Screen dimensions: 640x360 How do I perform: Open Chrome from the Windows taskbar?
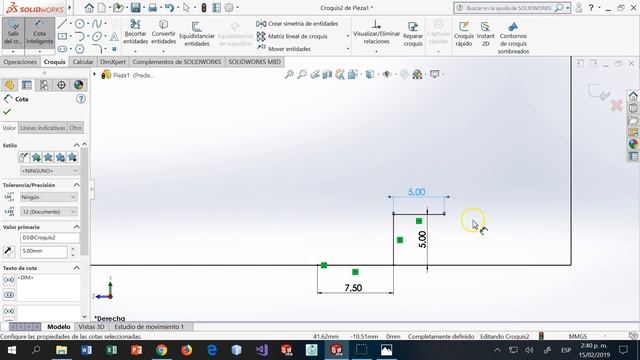click(x=162, y=350)
